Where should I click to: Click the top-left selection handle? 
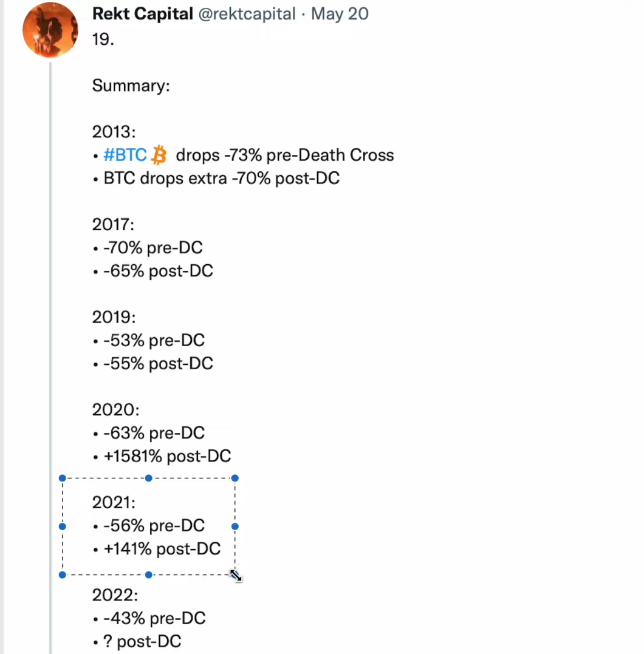[x=62, y=478]
